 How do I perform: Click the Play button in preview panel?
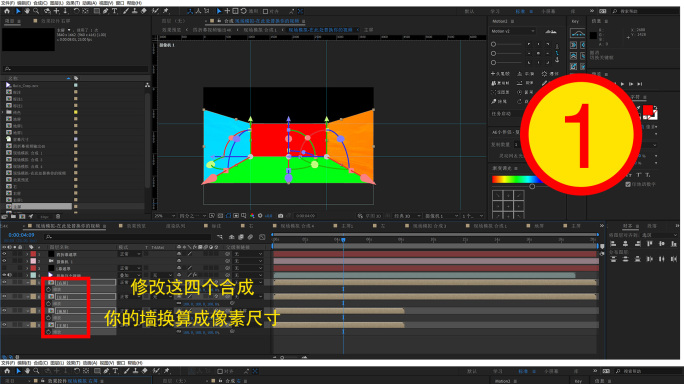(x=622, y=84)
